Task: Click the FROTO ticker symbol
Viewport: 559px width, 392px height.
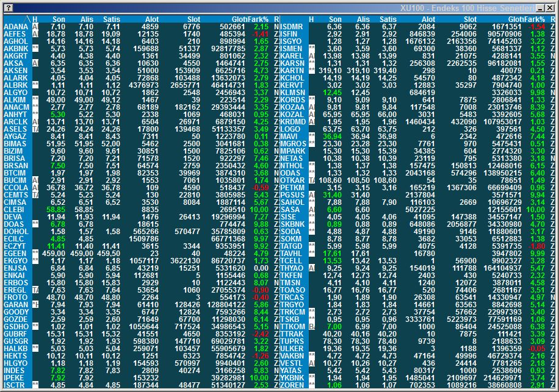Action: pyautogui.click(x=15, y=298)
